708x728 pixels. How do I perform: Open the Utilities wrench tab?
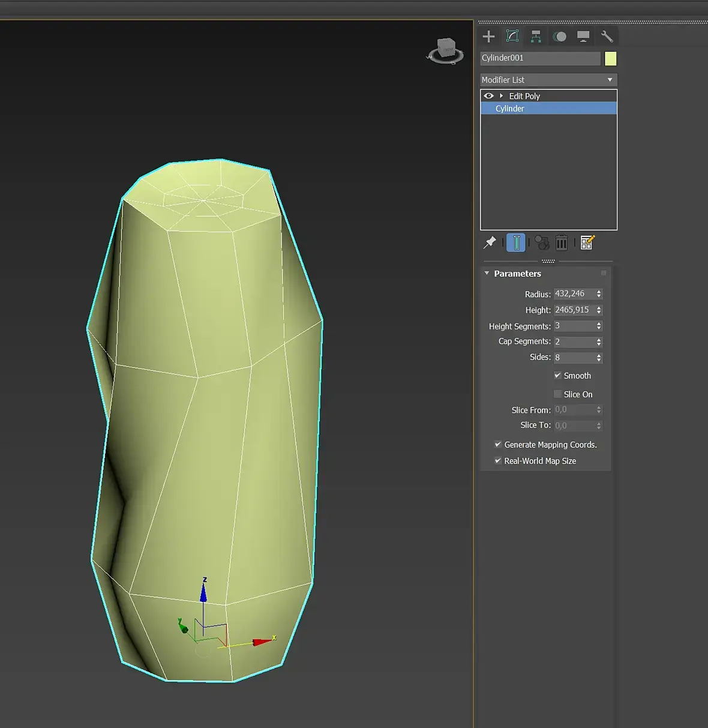point(607,37)
